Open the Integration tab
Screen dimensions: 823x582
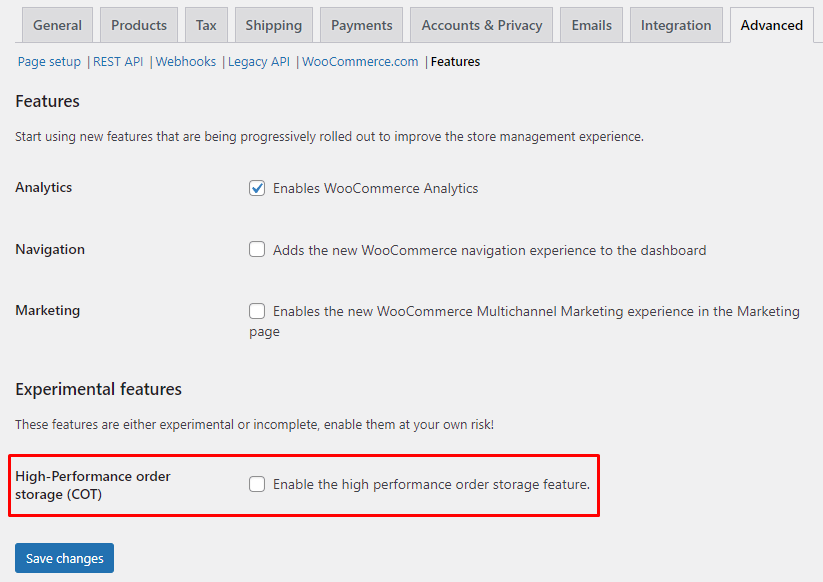[x=676, y=25]
